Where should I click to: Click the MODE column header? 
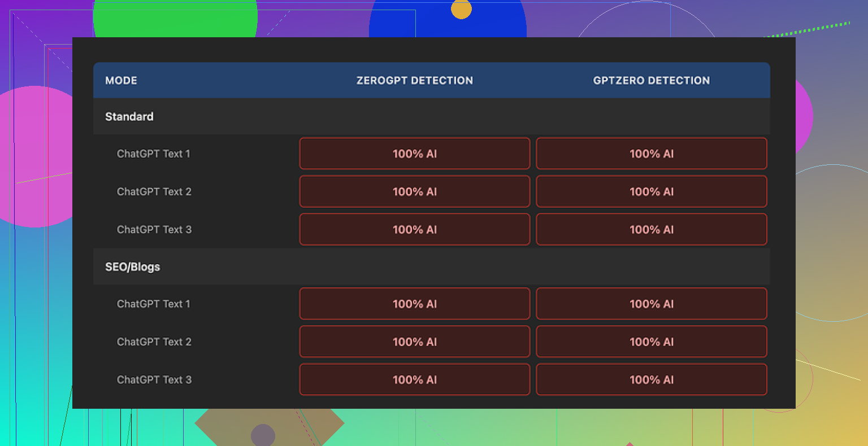(121, 81)
